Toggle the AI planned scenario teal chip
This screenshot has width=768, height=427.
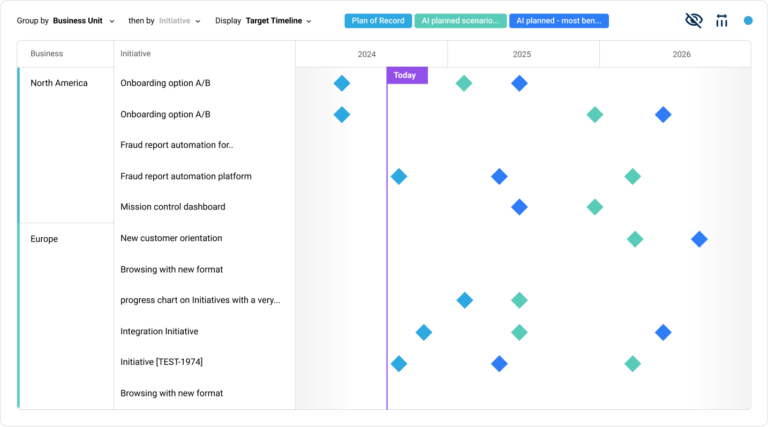460,20
